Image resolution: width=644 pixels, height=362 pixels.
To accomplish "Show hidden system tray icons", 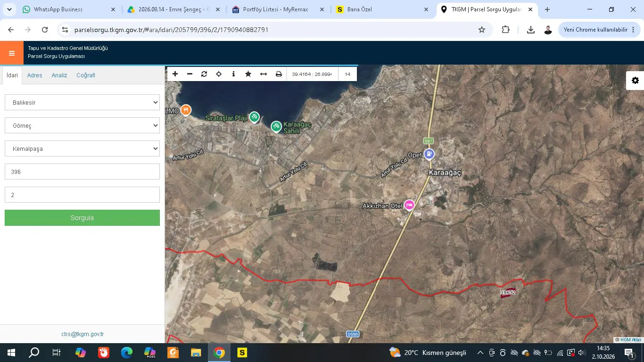I will pyautogui.click(x=480, y=353).
